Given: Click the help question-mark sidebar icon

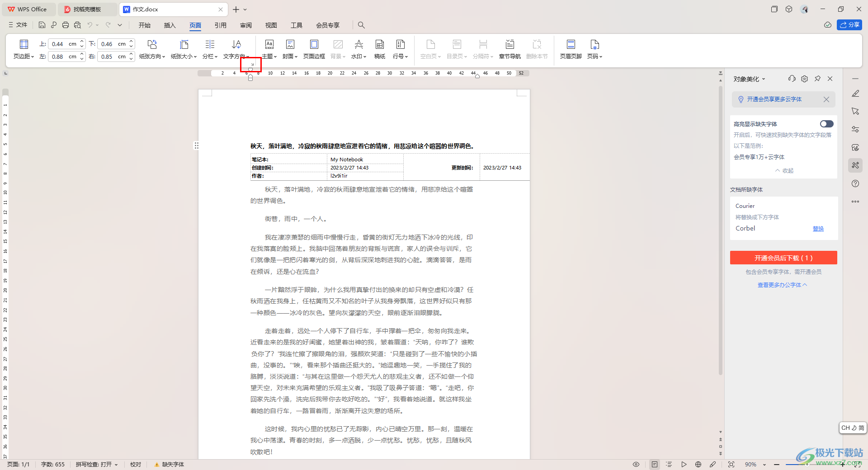Looking at the screenshot, I should coord(855,183).
